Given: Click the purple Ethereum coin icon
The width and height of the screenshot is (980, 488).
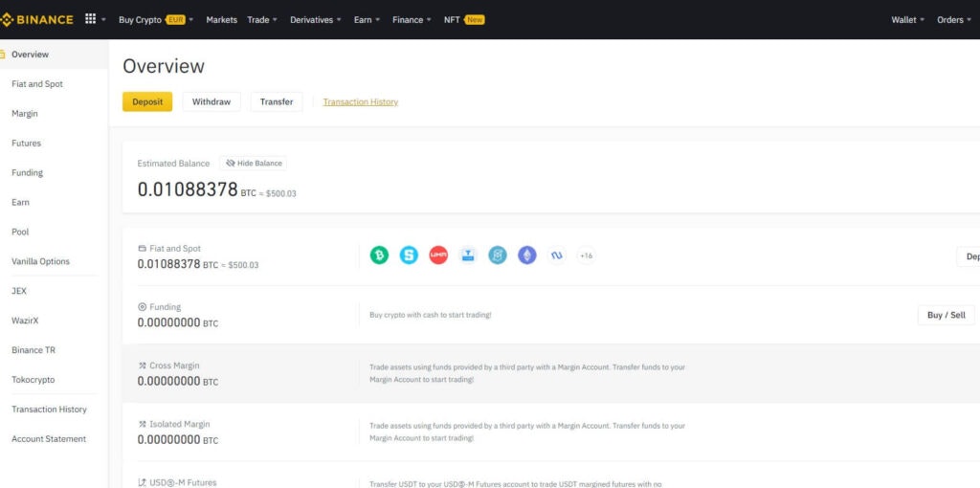Looking at the screenshot, I should 527,255.
